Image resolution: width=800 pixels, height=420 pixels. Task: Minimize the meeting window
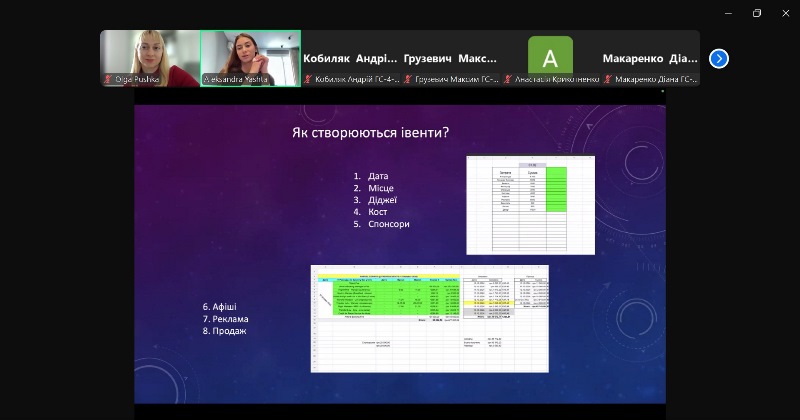tap(728, 13)
